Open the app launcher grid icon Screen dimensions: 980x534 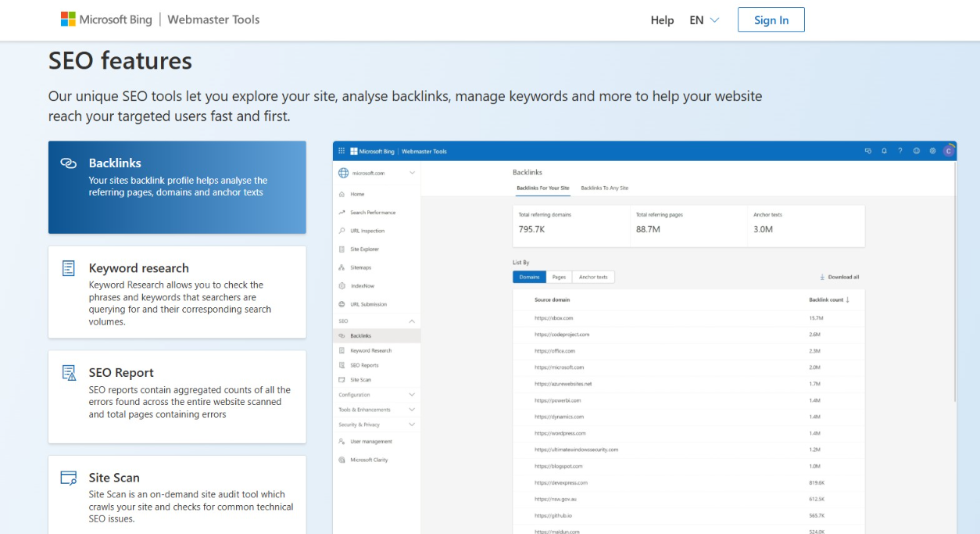(x=342, y=151)
